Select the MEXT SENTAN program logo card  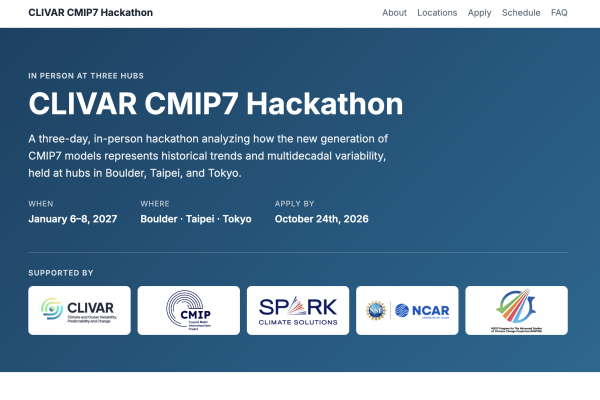click(516, 310)
